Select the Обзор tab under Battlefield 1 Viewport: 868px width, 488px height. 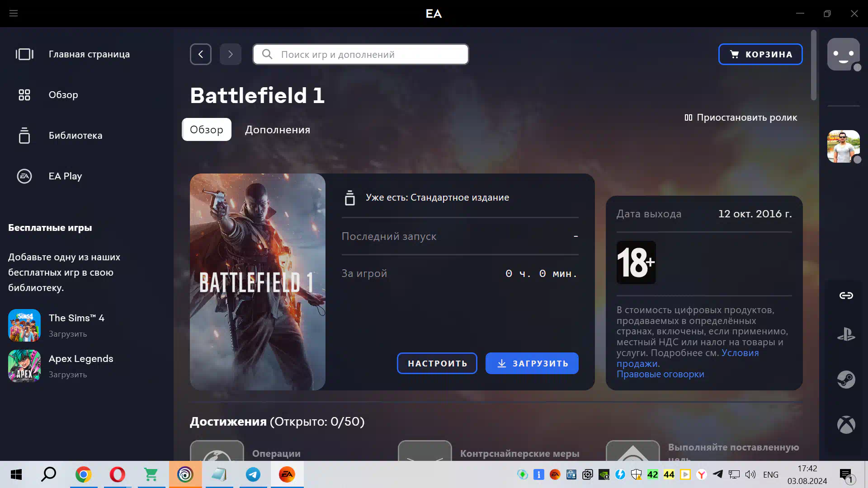pos(207,130)
